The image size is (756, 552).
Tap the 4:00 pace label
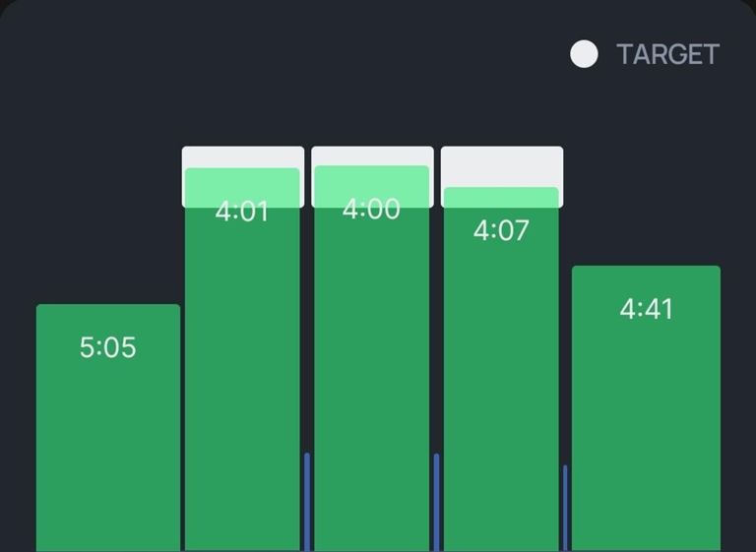pos(371,209)
